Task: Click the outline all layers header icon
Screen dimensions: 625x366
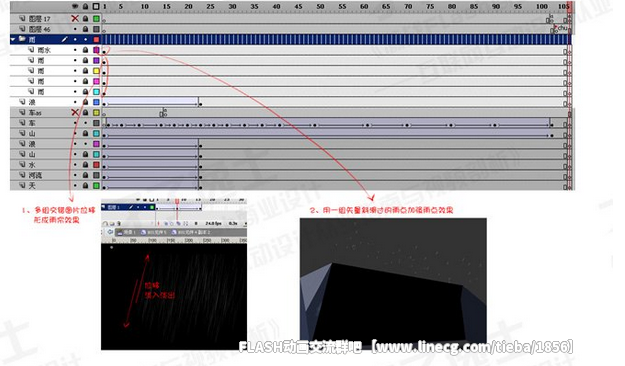Action: point(96,6)
